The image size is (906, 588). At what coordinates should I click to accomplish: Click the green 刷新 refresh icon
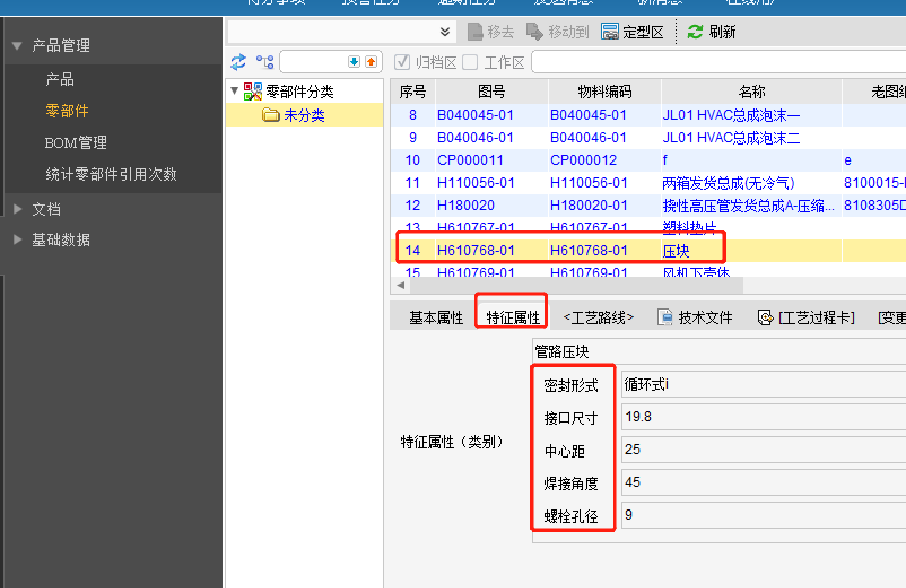coord(695,32)
